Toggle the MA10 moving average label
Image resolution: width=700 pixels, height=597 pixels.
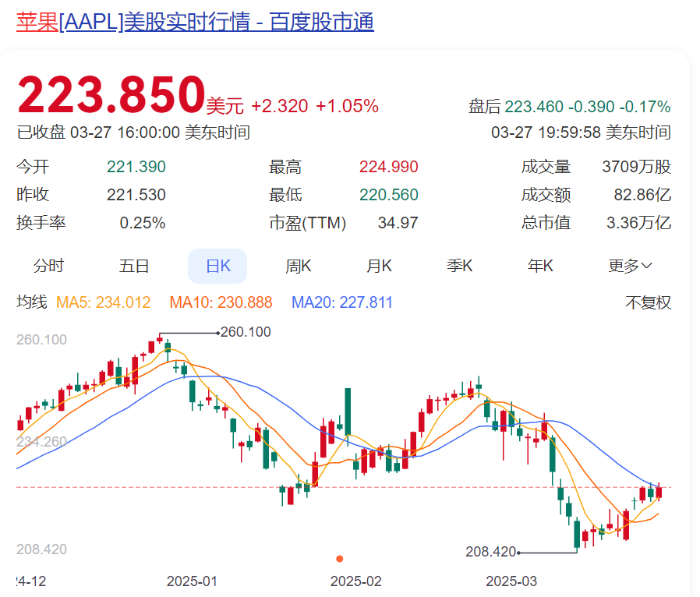[221, 302]
